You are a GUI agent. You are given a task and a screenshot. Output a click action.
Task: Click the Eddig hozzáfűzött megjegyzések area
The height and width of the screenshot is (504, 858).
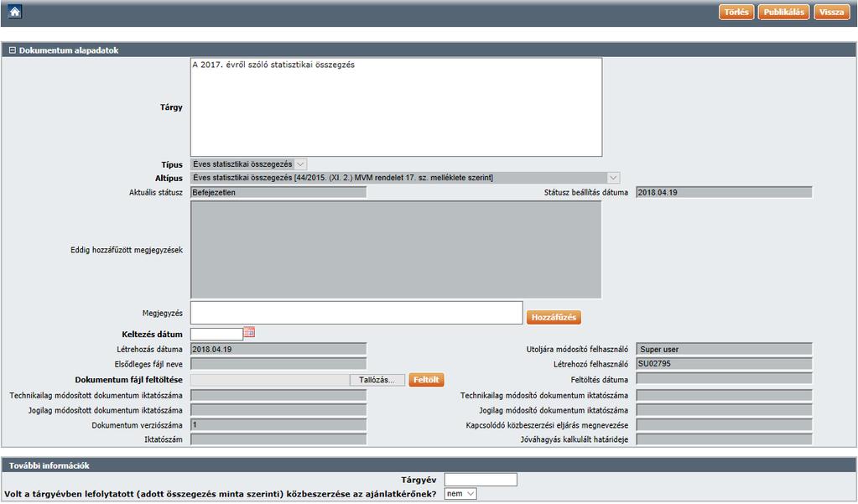tap(396, 250)
